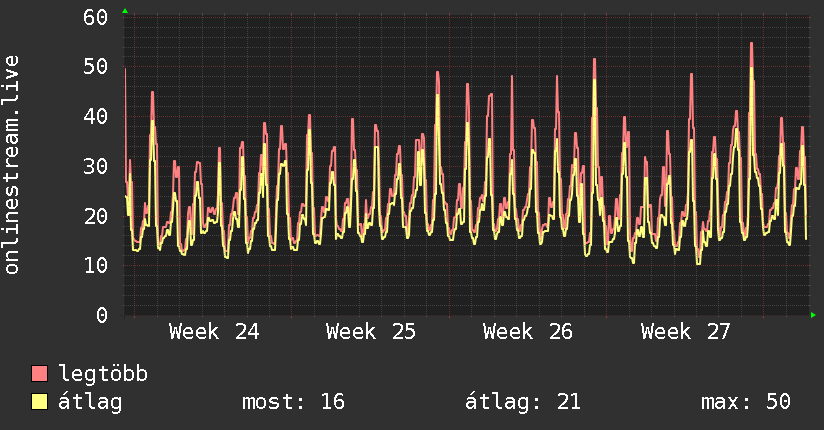The image size is (824, 430).
Task: Click the átlag legend label text
Action: tap(90, 402)
